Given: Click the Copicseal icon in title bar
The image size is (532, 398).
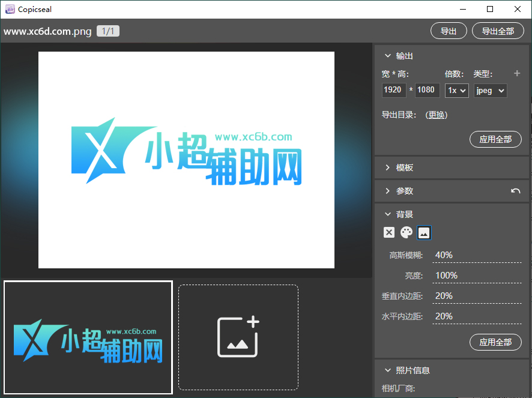Looking at the screenshot, I should tap(8, 9).
